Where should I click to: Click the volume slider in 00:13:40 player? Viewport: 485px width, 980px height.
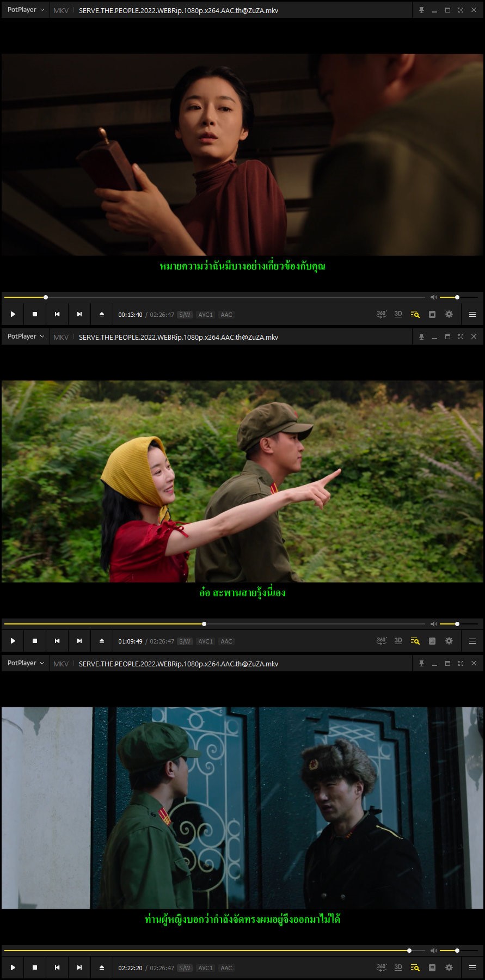(x=458, y=297)
